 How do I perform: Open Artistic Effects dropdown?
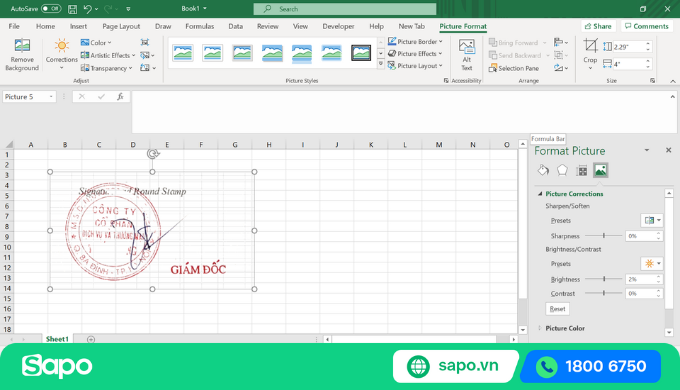(x=108, y=55)
